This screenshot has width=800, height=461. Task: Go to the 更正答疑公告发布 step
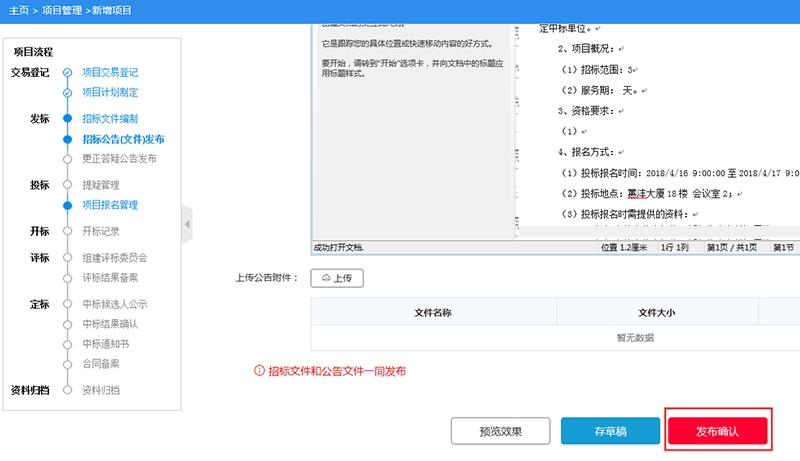119,158
